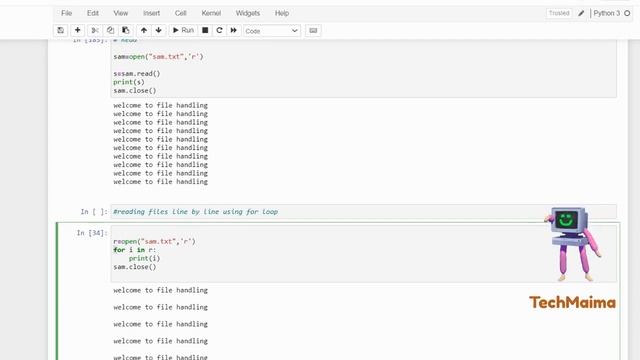The width and height of the screenshot is (640, 360).
Task: Open the command palette keyboard icon
Action: pyautogui.click(x=313, y=31)
